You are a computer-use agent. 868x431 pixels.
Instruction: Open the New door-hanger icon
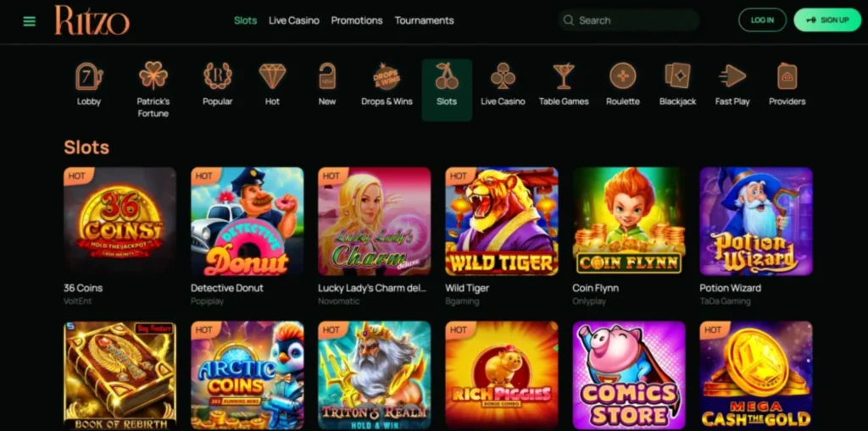coord(327,76)
